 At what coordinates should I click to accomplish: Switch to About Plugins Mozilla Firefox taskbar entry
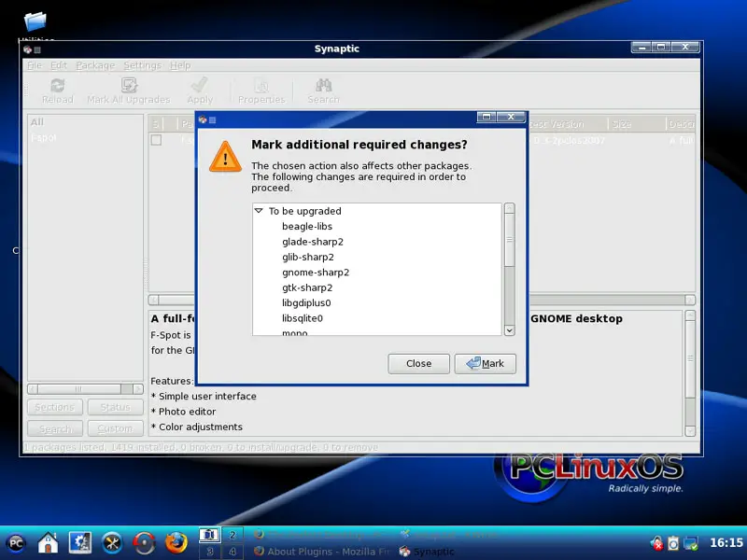(x=321, y=552)
